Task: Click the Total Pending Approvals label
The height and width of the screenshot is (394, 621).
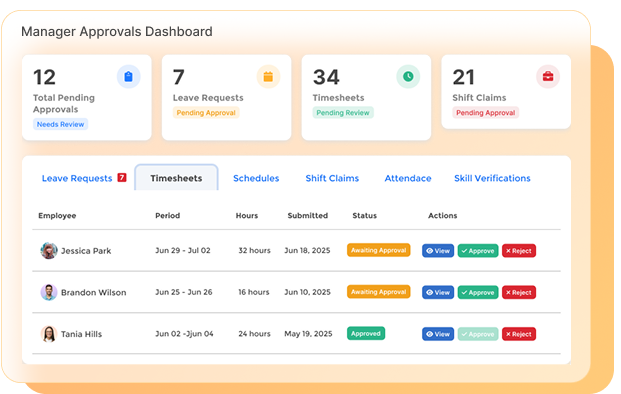Action: click(x=64, y=103)
